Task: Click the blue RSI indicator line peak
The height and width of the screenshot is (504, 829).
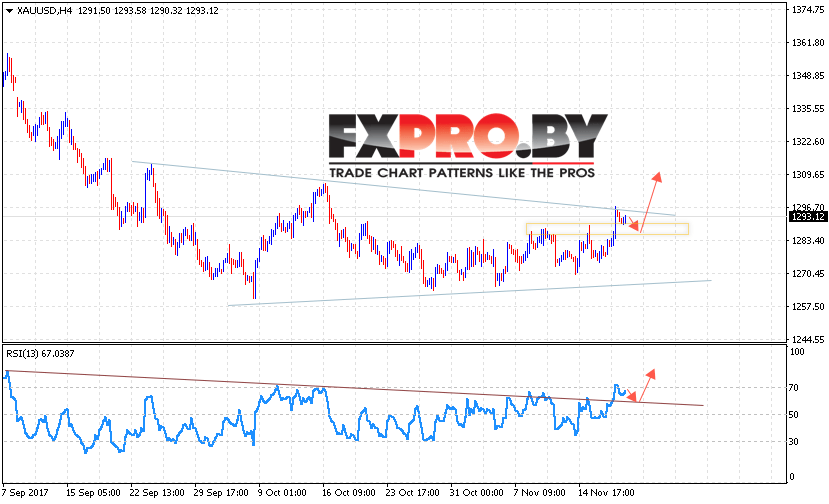Action: pos(6,373)
